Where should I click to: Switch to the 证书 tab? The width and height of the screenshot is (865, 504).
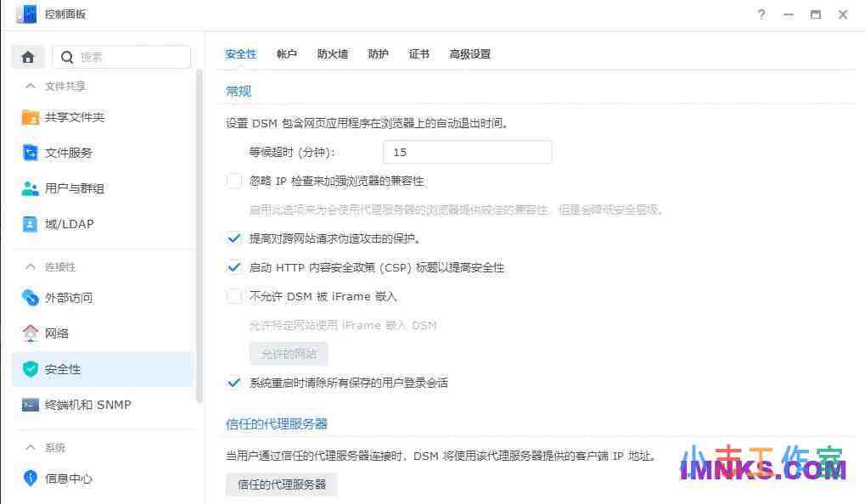pos(418,53)
